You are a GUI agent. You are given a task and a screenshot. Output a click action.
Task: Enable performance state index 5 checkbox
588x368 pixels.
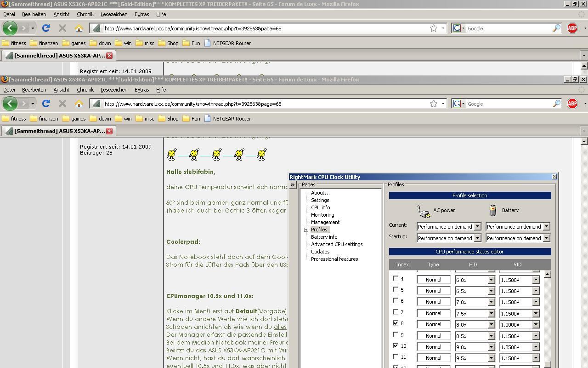click(396, 290)
